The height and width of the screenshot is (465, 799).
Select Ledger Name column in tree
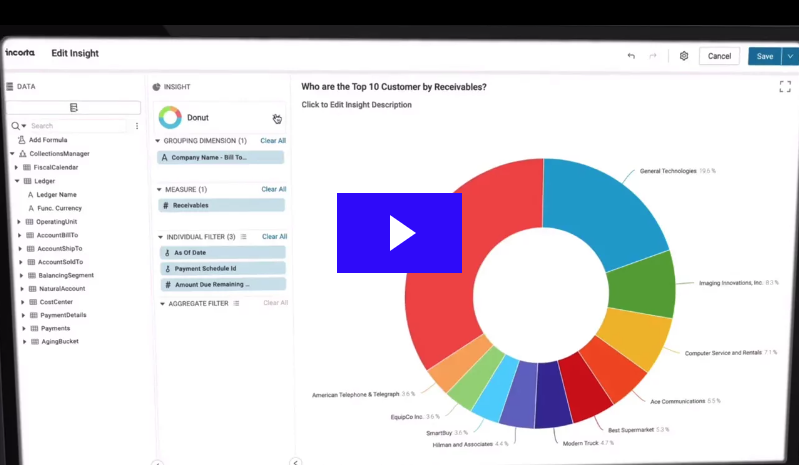click(x=57, y=194)
